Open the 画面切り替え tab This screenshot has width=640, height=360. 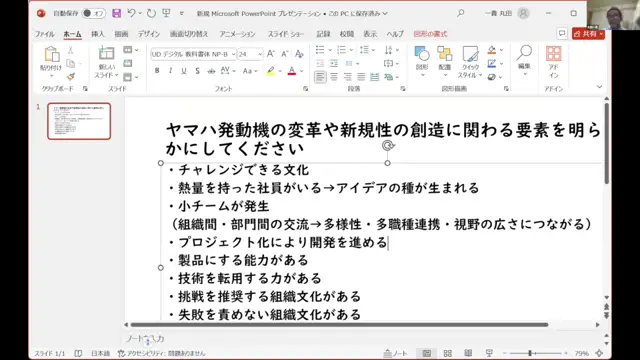189,34
